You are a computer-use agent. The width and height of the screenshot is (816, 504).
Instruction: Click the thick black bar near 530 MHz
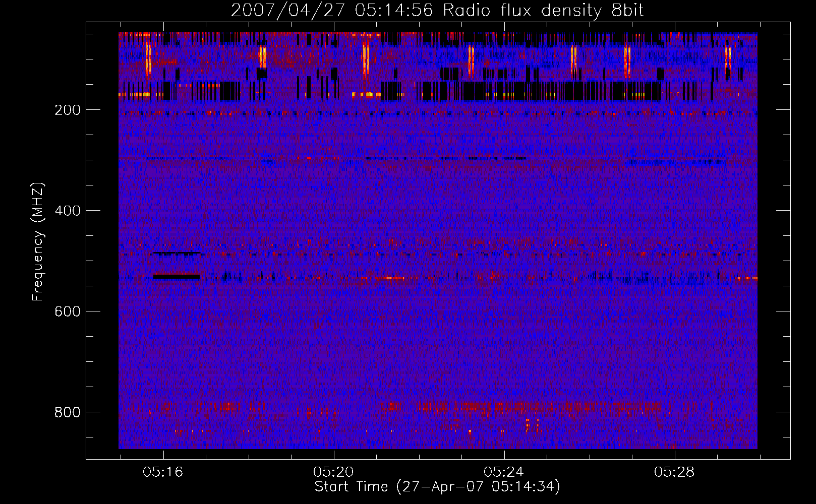[x=177, y=277]
